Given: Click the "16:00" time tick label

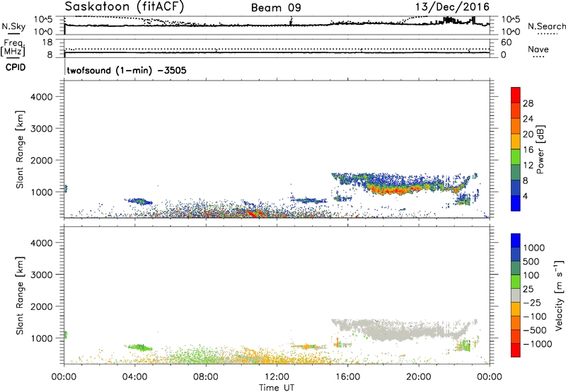Looking at the screenshot, I should (x=347, y=377).
